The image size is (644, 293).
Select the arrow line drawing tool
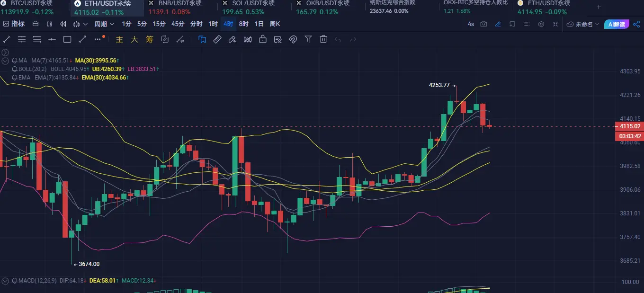coord(82,39)
